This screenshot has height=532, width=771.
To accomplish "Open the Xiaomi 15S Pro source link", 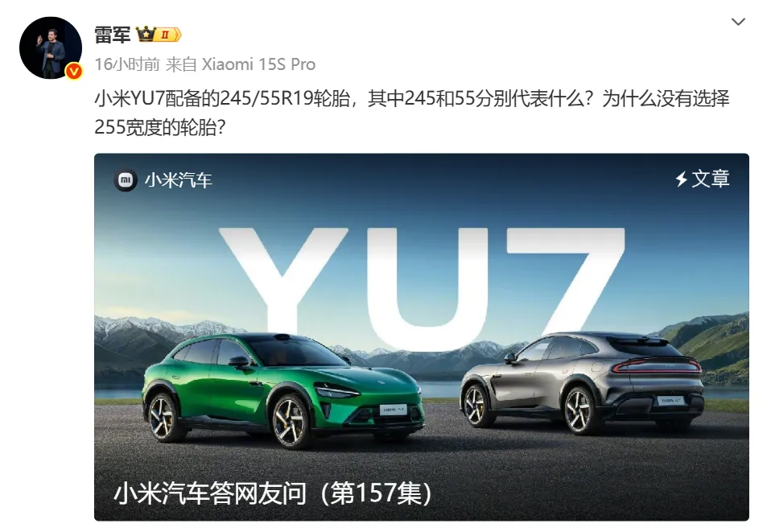I will pos(258,64).
